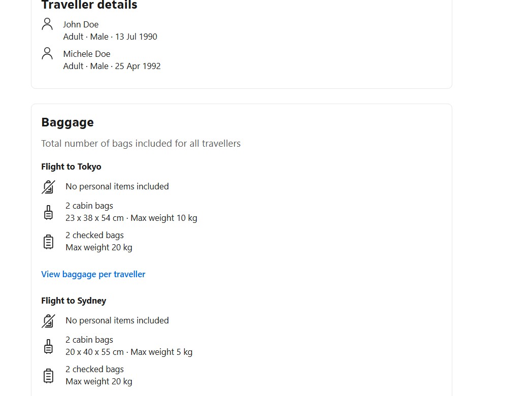Click the Michele Doe traveller name
The image size is (532, 396).
[87, 54]
